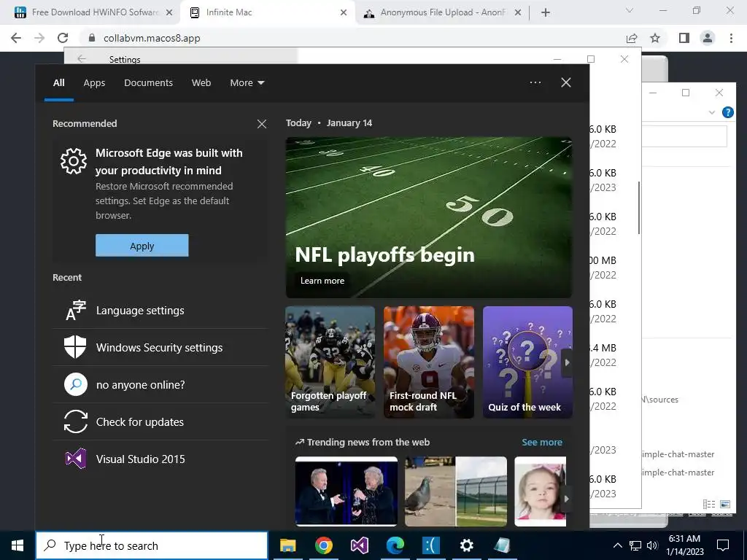Viewport: 747px width, 560px height.
Task: Close the HWiNFO browser tab
Action: click(169, 12)
